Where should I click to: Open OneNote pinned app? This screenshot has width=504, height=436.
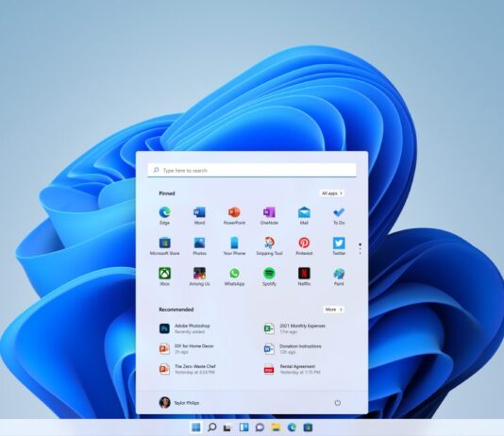[x=269, y=215]
